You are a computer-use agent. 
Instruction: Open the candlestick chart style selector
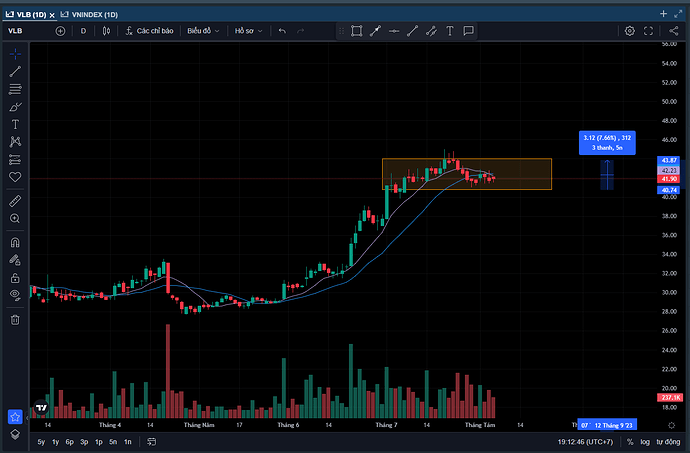[106, 31]
